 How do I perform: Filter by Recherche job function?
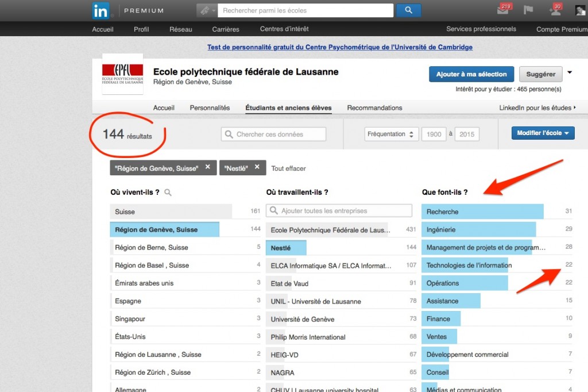(x=497, y=212)
